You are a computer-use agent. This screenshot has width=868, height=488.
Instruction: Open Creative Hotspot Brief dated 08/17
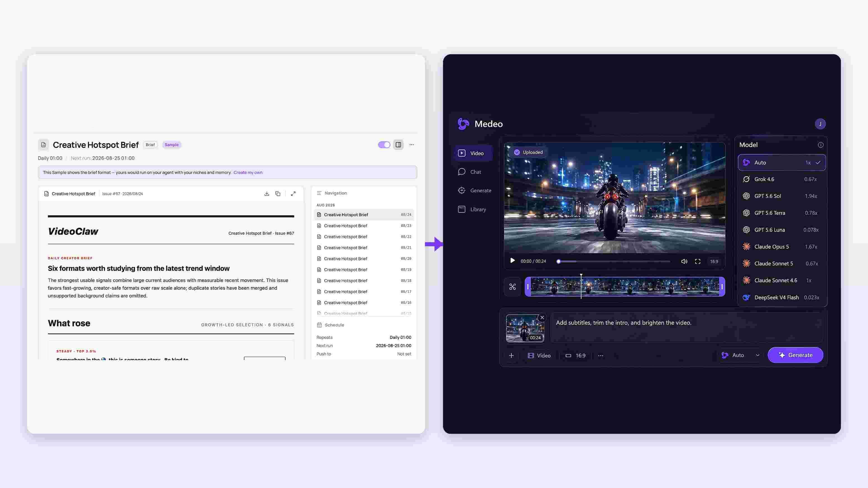(x=364, y=292)
